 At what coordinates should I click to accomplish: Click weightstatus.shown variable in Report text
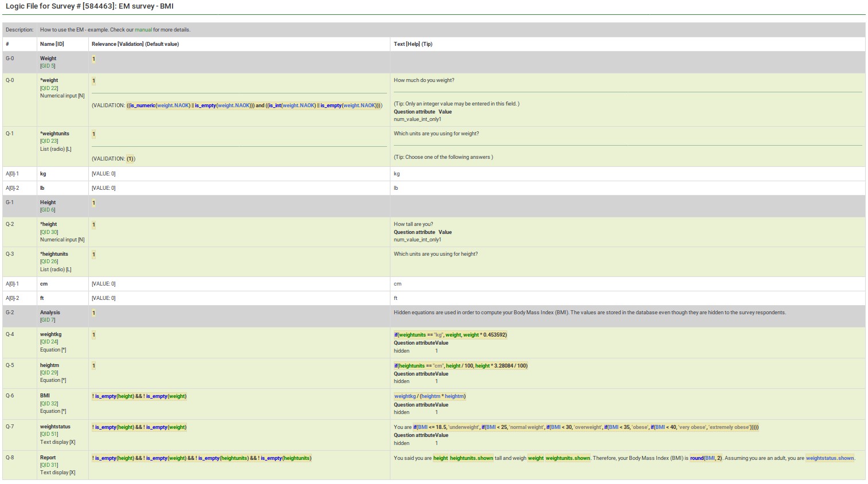click(830, 458)
